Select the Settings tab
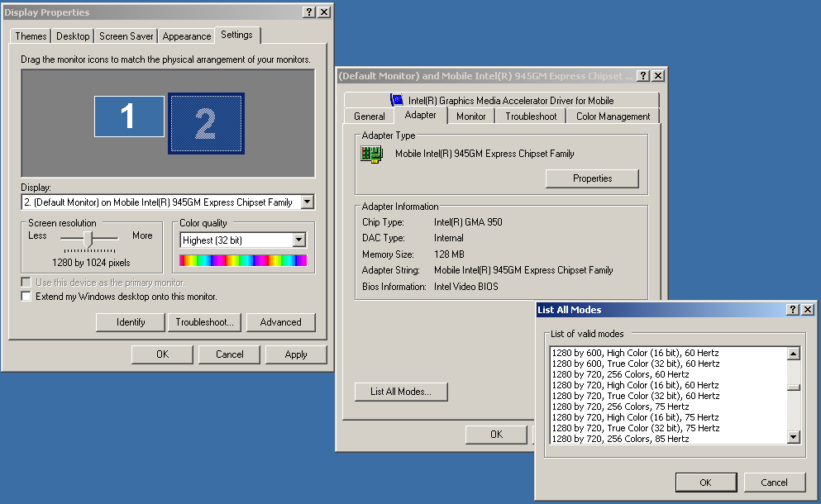 click(236, 35)
